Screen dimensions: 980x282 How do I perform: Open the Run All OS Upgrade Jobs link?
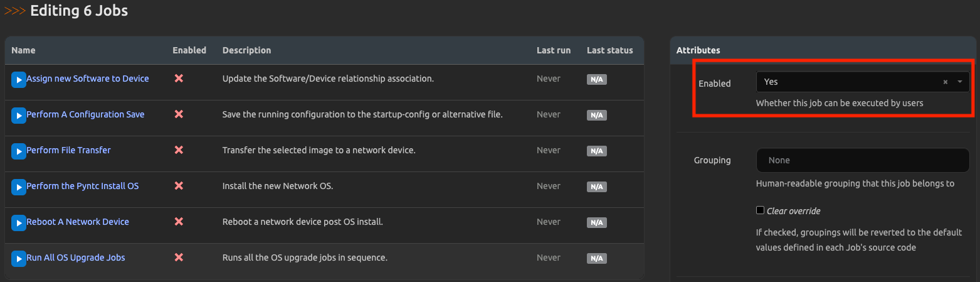pos(75,258)
